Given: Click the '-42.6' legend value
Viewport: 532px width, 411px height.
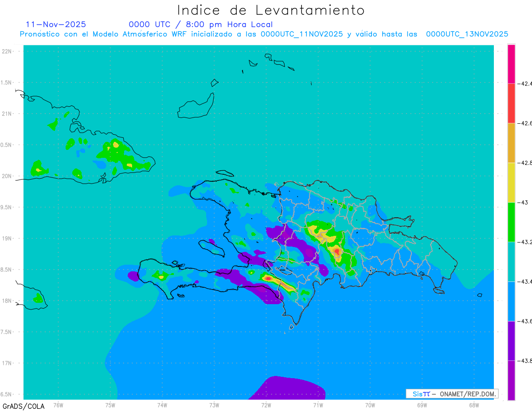Looking at the screenshot, I should [x=525, y=123].
